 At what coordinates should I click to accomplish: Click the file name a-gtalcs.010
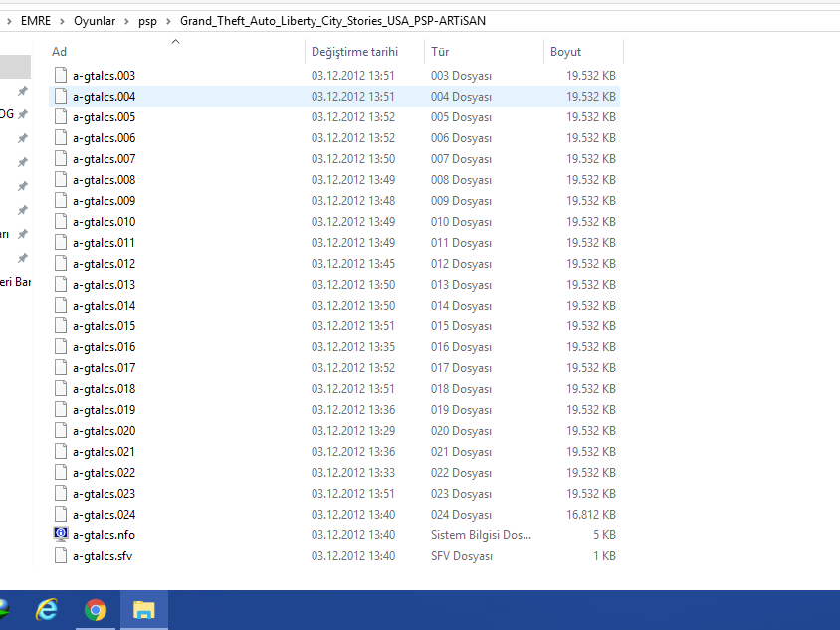(x=104, y=222)
